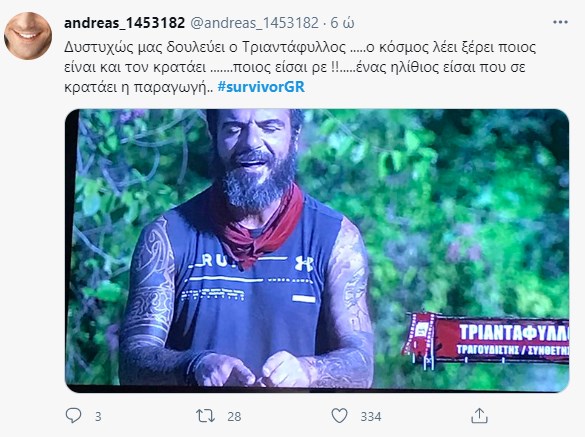The image size is (585, 437).
Task: Click the red bandana in the photo
Action: coord(261,224)
